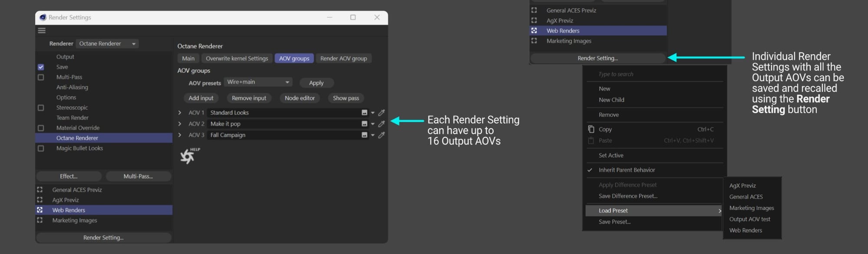Open the Load Preset submenu
868x254 pixels.
click(x=654, y=211)
